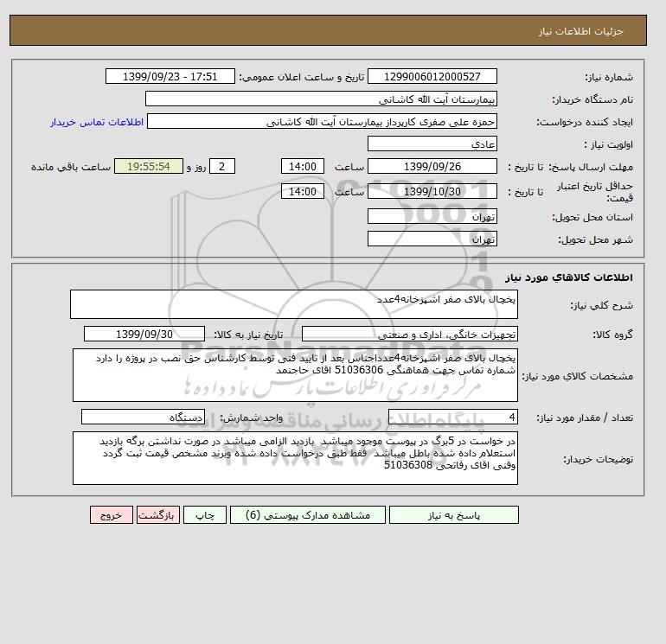Click the label تاریخ نیاز به کالا
The height and width of the screenshot is (644, 666).
click(x=248, y=335)
